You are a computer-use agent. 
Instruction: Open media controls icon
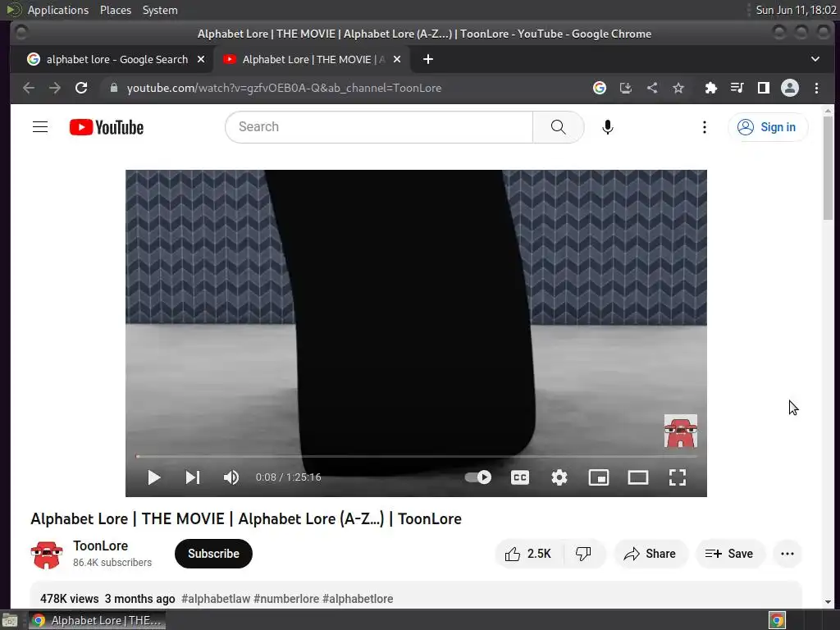(x=737, y=88)
